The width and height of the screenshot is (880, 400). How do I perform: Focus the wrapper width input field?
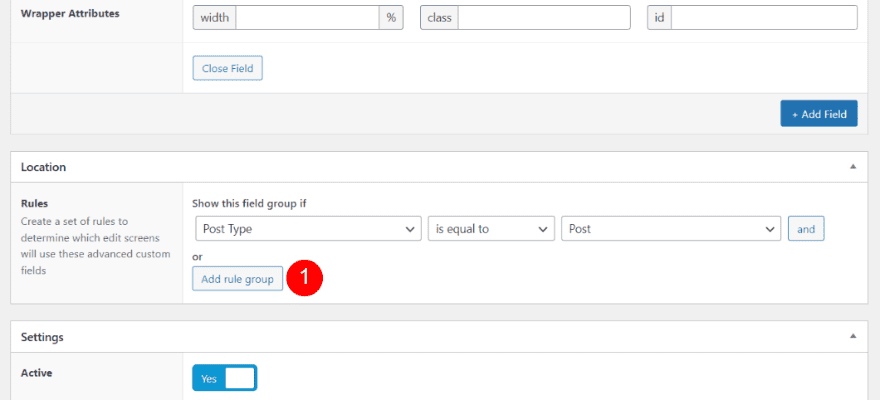307,18
